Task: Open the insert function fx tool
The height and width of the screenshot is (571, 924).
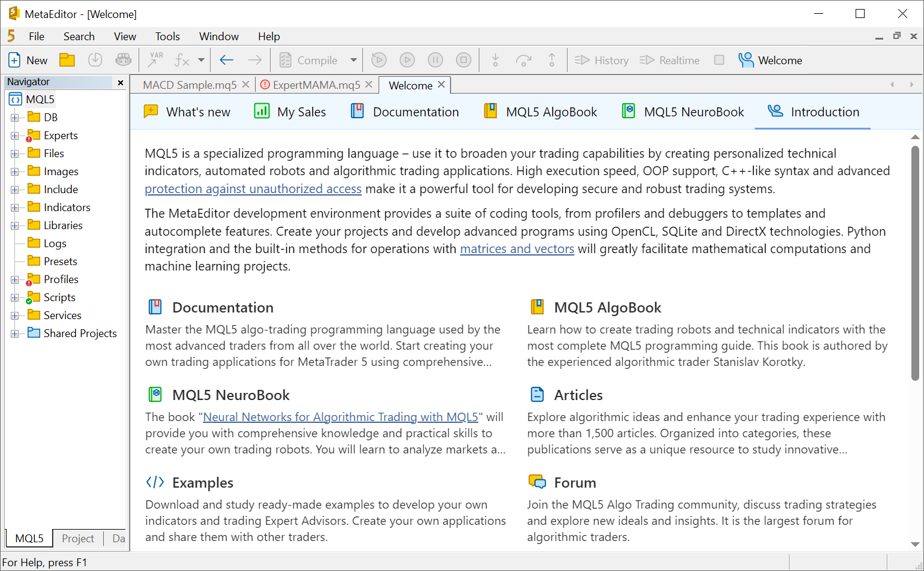Action: click(182, 59)
